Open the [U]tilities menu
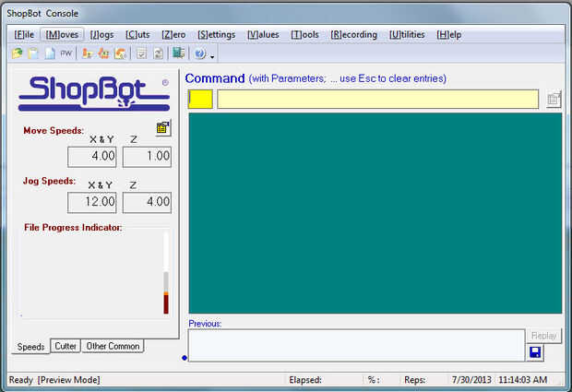 click(407, 35)
